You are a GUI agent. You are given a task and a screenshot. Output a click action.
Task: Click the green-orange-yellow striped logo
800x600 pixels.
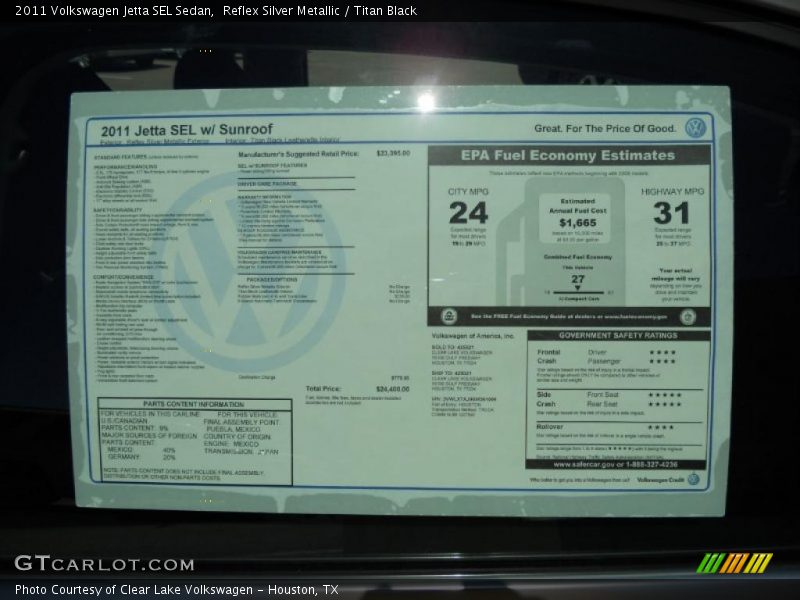(734, 563)
